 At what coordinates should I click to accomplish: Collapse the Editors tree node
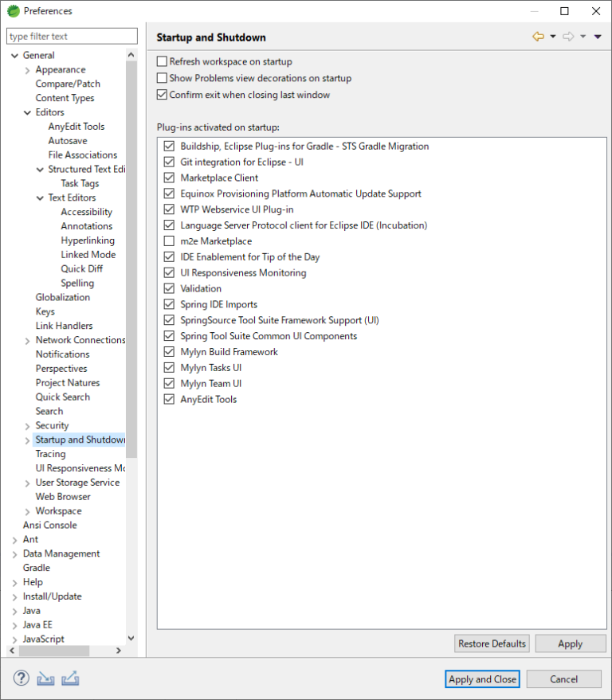coord(27,112)
